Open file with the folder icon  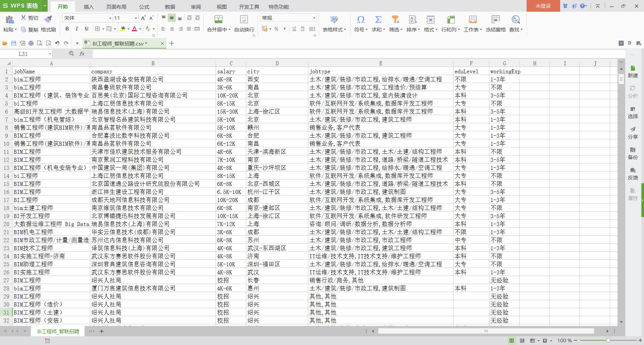pyautogui.click(x=5, y=43)
